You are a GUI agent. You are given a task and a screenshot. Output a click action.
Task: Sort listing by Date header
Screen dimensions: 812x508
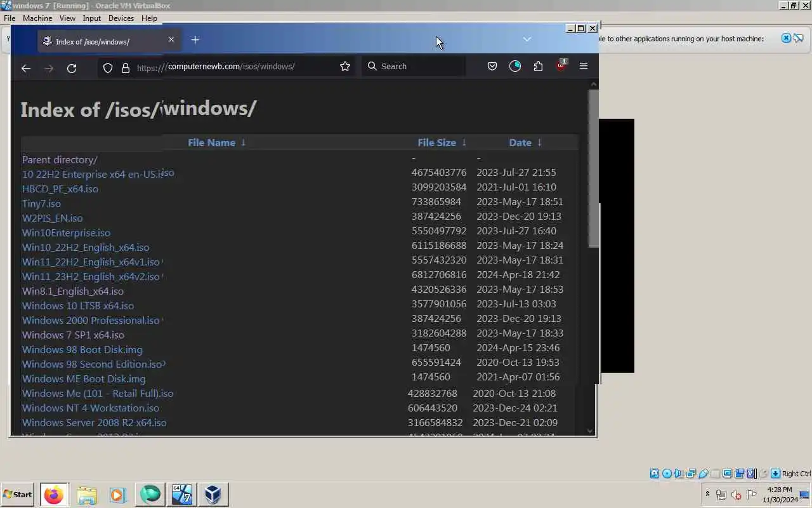click(525, 143)
